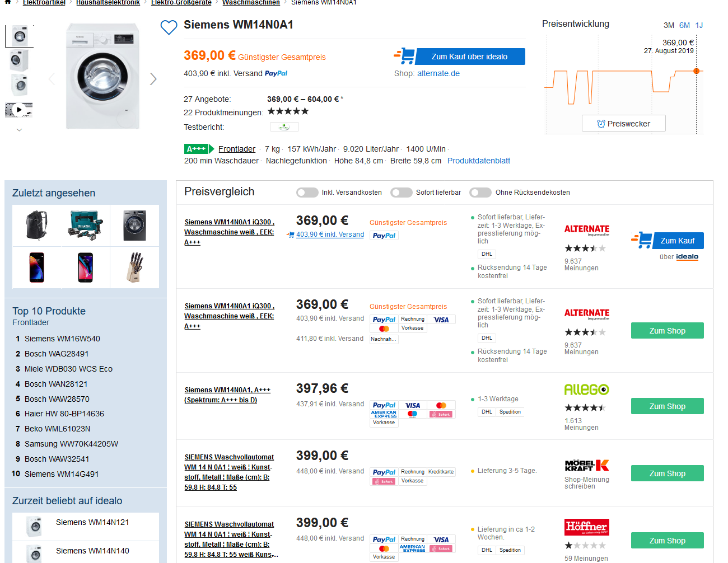Switch price chart to 3M

[x=669, y=25]
